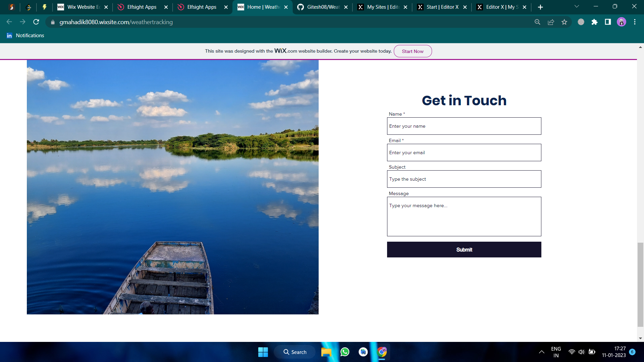Click the share page icon
644x362 pixels.
pyautogui.click(x=551, y=22)
